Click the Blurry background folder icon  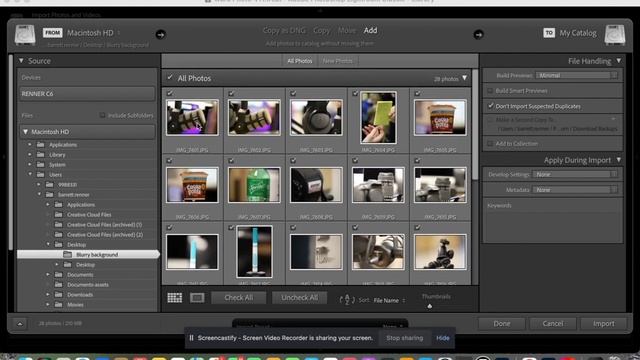[68, 254]
